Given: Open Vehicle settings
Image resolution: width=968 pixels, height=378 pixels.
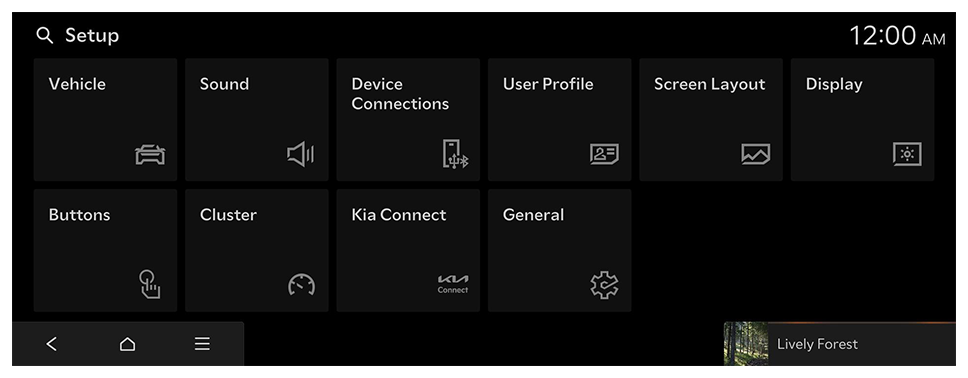Looking at the screenshot, I should coord(105,120).
